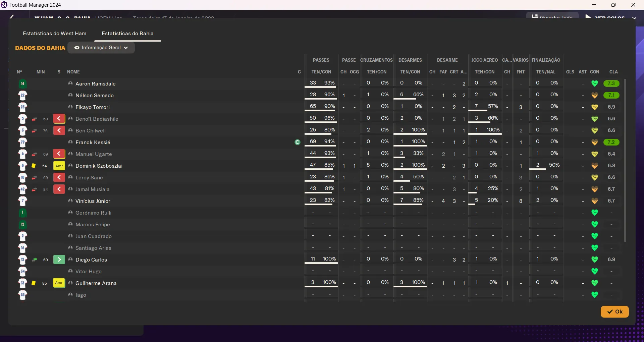Switch to Estatísticas do West Ham tab
This screenshot has width=644, height=342.
pos(55,34)
